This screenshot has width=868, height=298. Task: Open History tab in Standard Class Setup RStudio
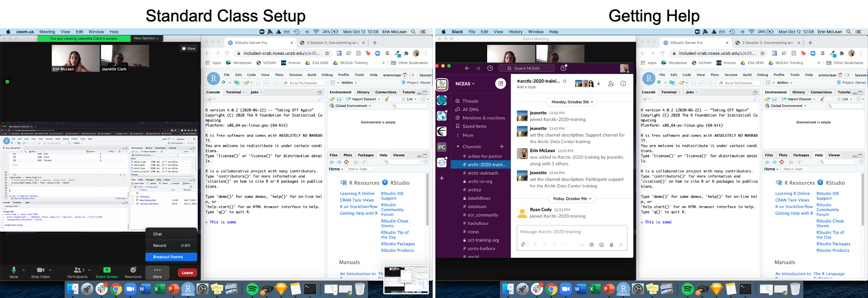point(363,92)
